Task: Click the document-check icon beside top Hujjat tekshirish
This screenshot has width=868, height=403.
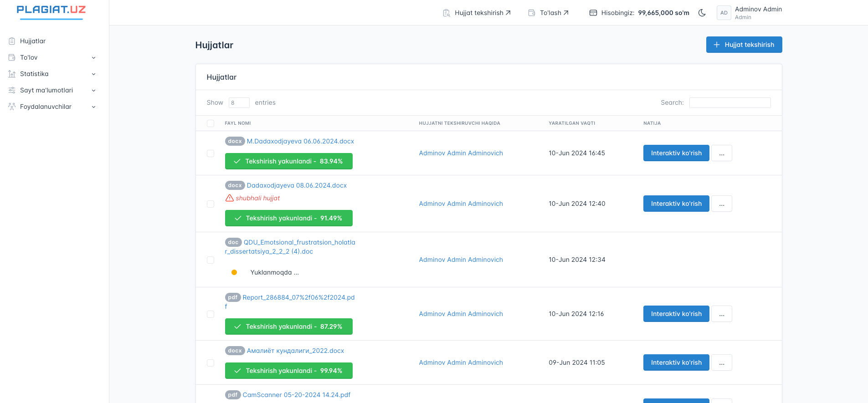Action: 447,13
